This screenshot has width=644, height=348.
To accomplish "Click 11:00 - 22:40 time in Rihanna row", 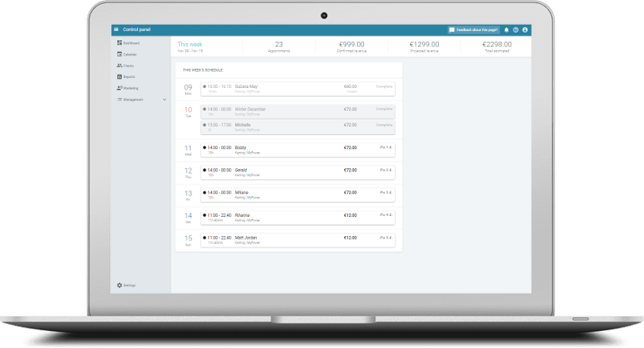I will pyautogui.click(x=219, y=215).
